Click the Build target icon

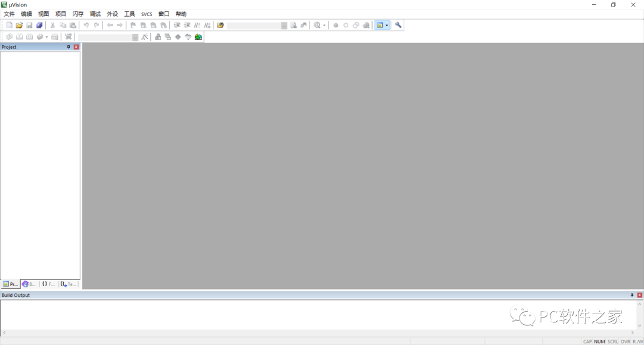point(19,37)
